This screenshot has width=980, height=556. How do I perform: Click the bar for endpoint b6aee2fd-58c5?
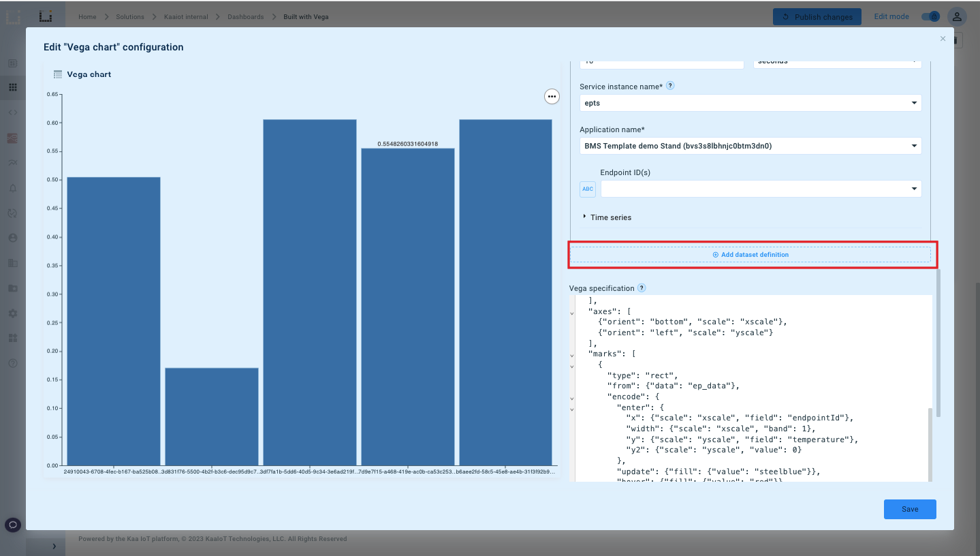coord(505,292)
